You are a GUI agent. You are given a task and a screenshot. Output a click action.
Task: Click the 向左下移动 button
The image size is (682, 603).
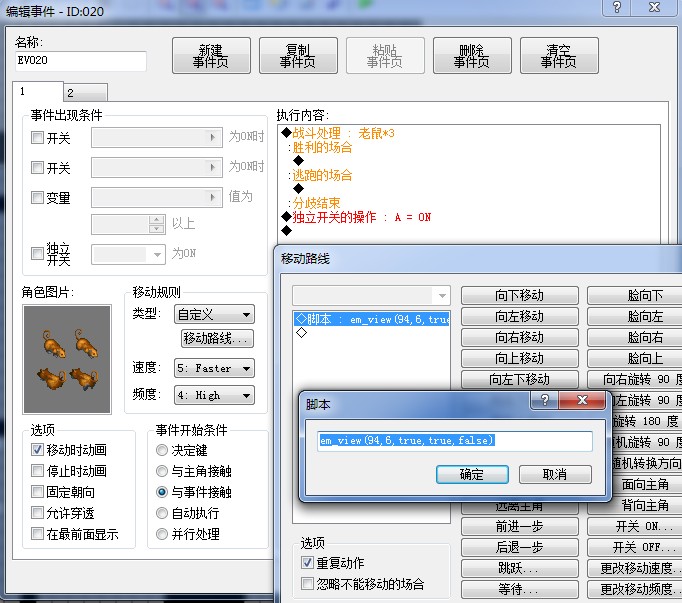[x=520, y=379]
